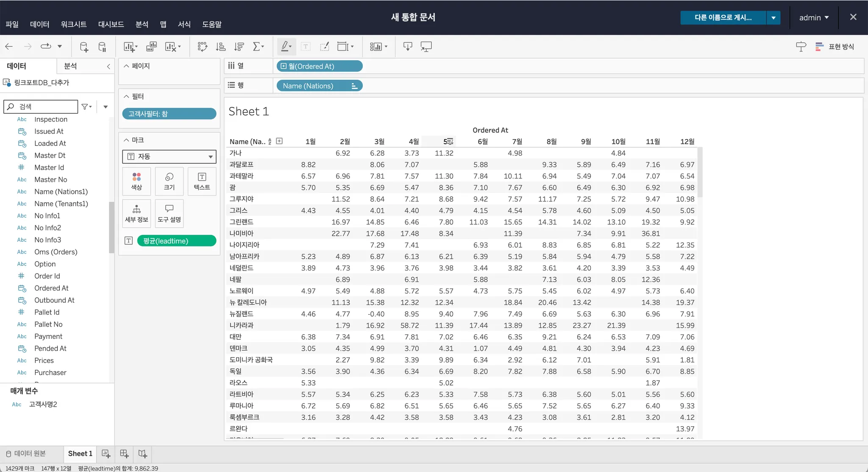Collapse the data pane with chevron
The height and width of the screenshot is (472, 868).
tap(108, 66)
